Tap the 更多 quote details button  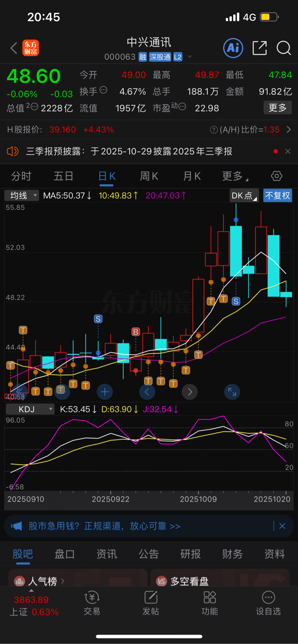278,108
